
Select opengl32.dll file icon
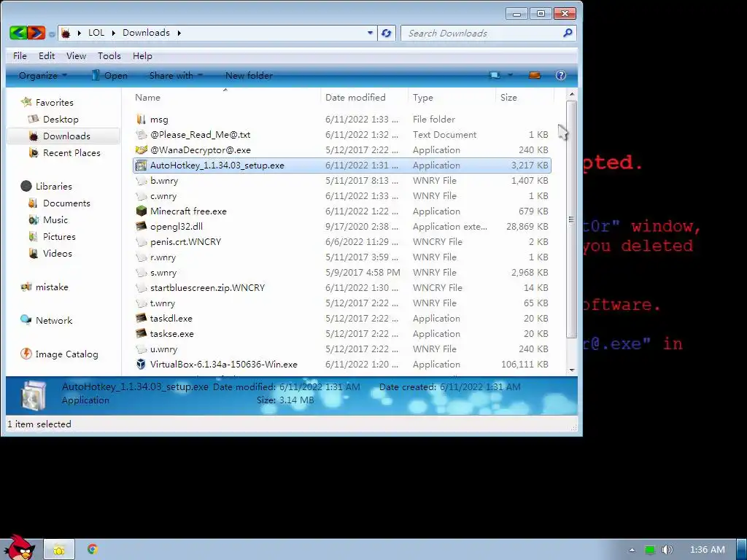click(141, 226)
